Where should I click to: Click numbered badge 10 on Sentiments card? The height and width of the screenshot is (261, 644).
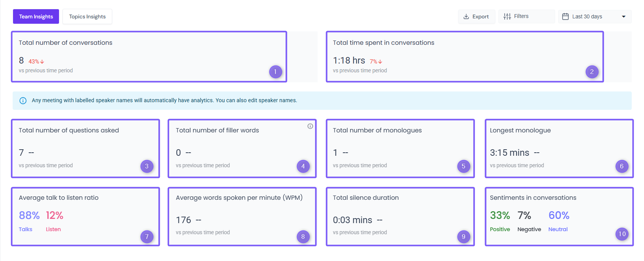[622, 234]
